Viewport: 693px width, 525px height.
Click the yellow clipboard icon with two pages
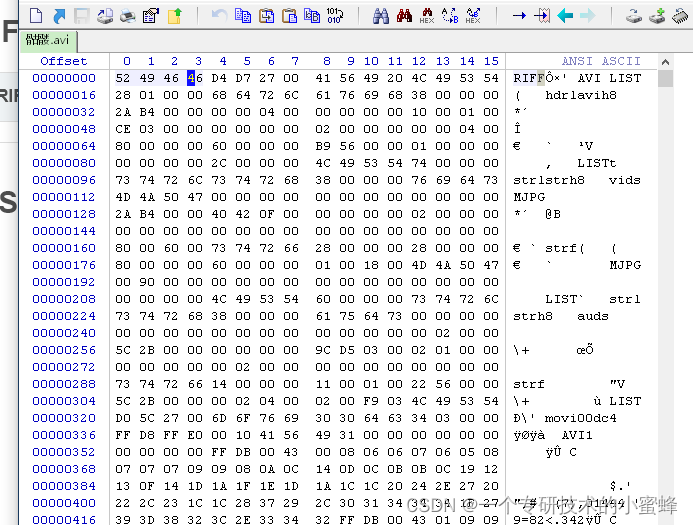point(266,16)
